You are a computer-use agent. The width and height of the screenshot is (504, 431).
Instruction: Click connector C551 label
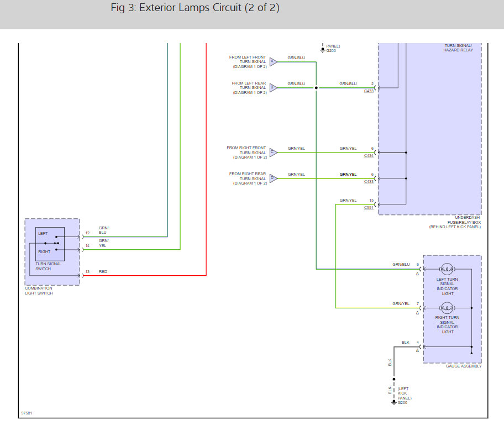pos(369,208)
